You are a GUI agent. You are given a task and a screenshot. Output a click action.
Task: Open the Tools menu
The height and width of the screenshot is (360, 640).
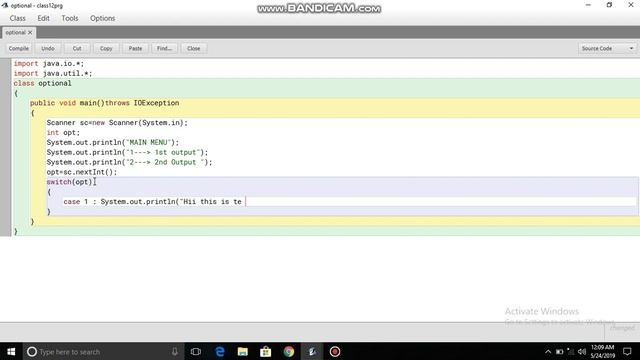[70, 18]
